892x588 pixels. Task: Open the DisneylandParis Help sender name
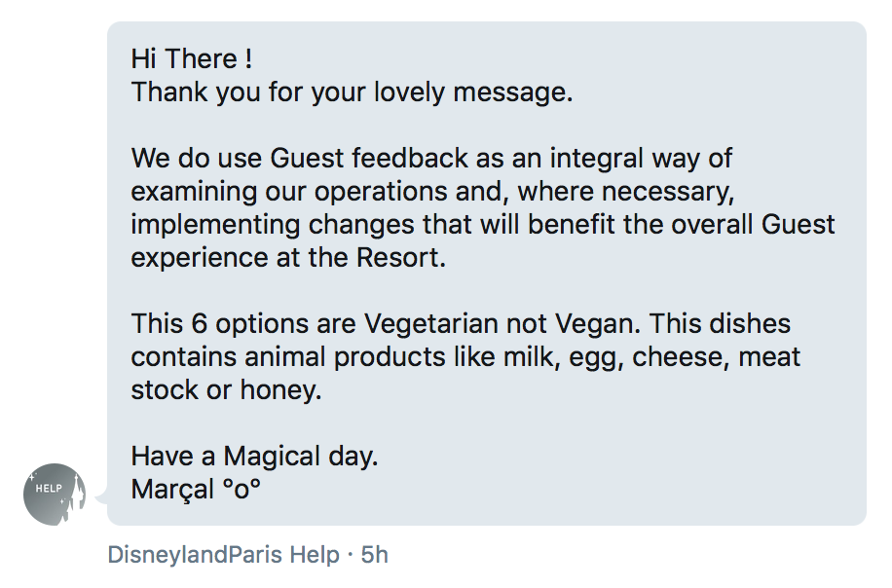224,555
